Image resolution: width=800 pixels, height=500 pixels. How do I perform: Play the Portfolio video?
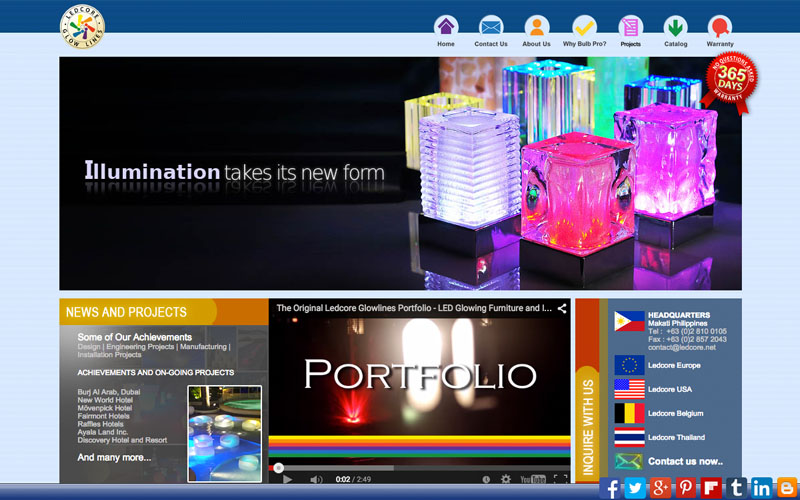tap(287, 479)
